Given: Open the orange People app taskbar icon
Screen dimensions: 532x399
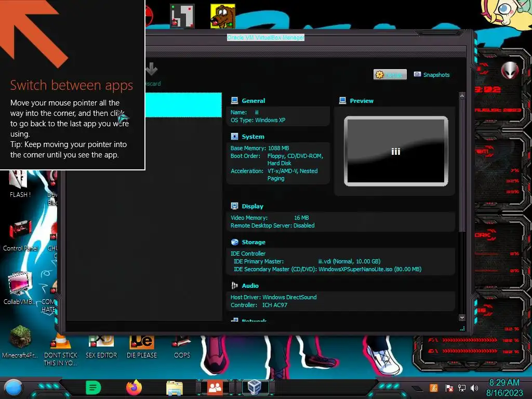Looking at the screenshot, I should [215, 388].
